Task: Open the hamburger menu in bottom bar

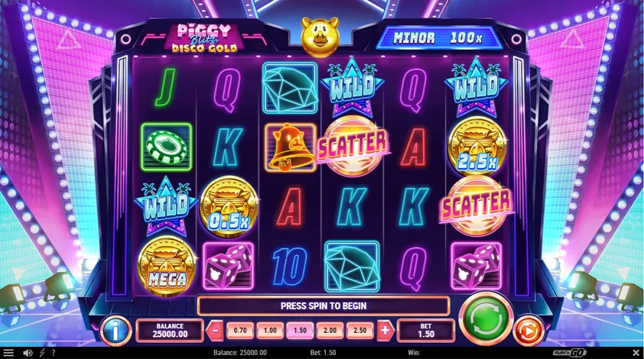Action: (x=8, y=352)
